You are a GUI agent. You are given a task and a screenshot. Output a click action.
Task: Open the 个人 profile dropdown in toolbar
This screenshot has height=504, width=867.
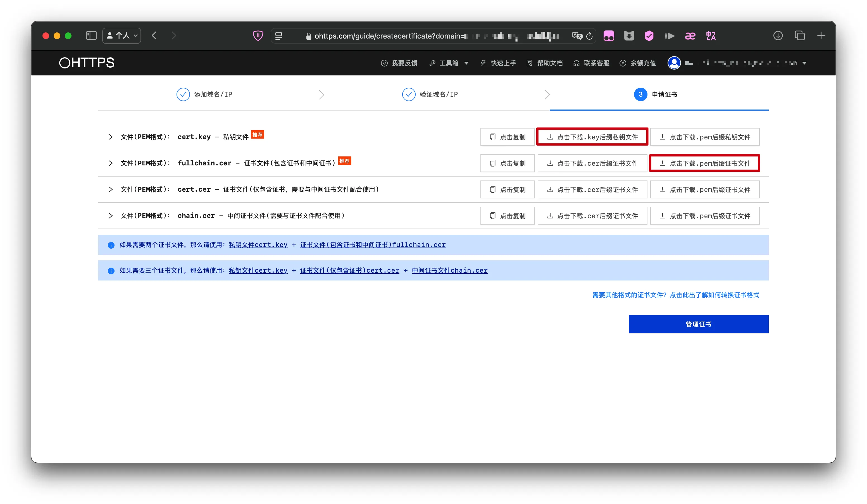coord(122,36)
